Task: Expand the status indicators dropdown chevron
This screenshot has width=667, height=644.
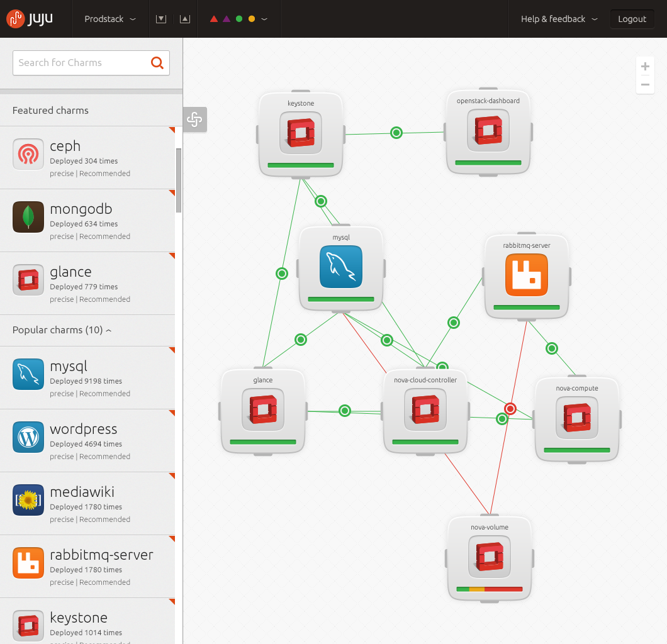Action: 264,19
